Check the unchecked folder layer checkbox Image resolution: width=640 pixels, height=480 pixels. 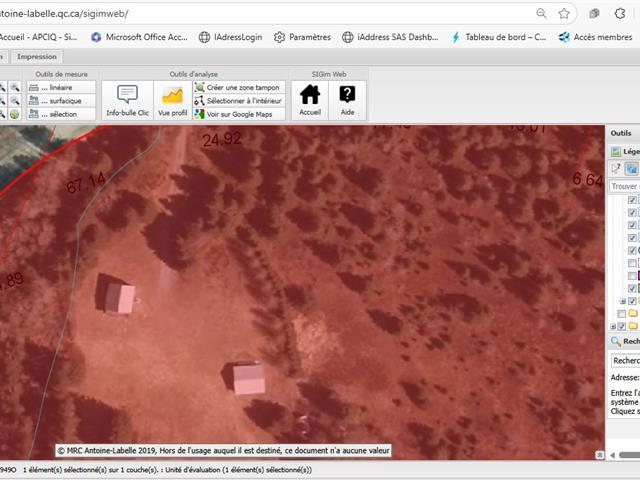[621, 313]
